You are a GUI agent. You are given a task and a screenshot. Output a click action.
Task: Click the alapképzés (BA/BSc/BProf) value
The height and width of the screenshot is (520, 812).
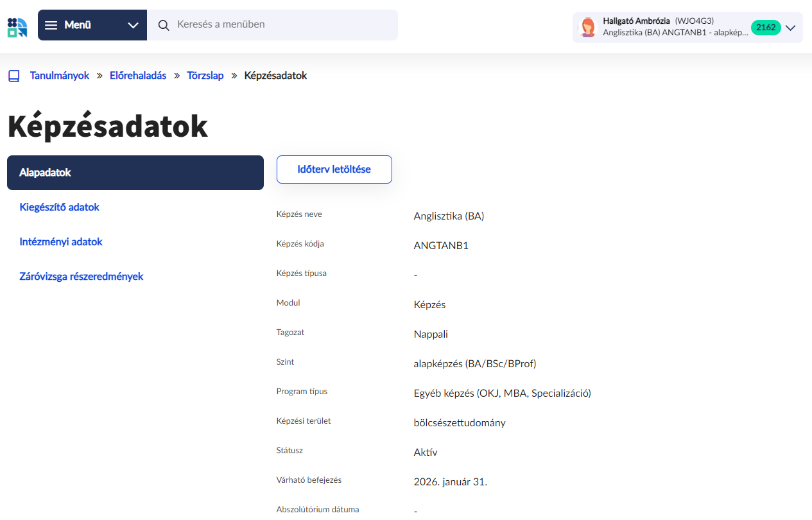coord(475,363)
